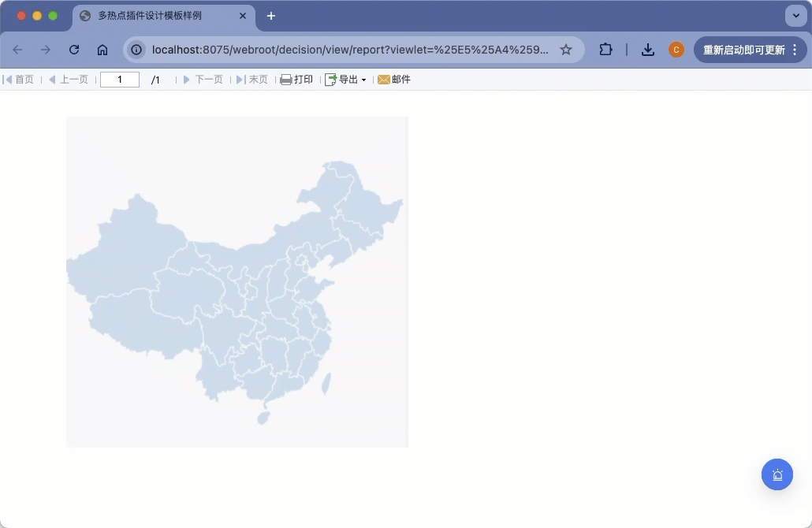Go forward using the browser forward arrow
This screenshot has width=812, height=528.
coord(46,50)
